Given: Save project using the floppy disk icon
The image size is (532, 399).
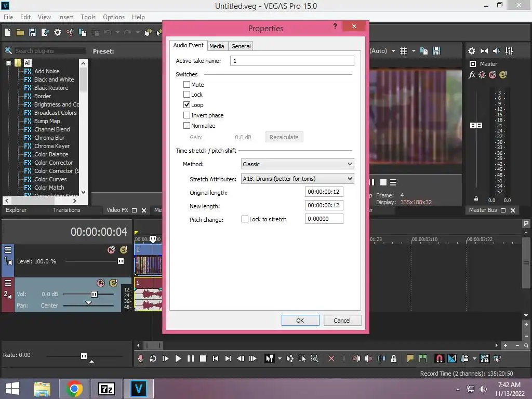Looking at the screenshot, I should [x=33, y=32].
